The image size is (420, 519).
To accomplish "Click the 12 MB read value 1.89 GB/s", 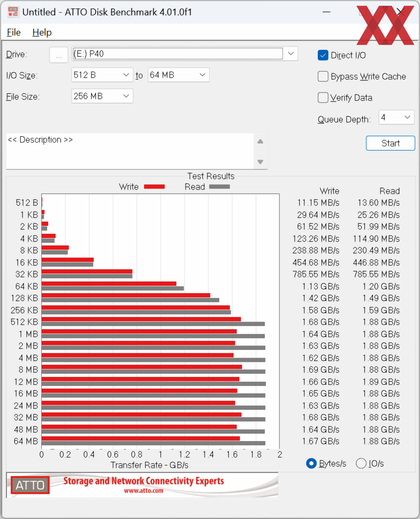I will tap(381, 382).
